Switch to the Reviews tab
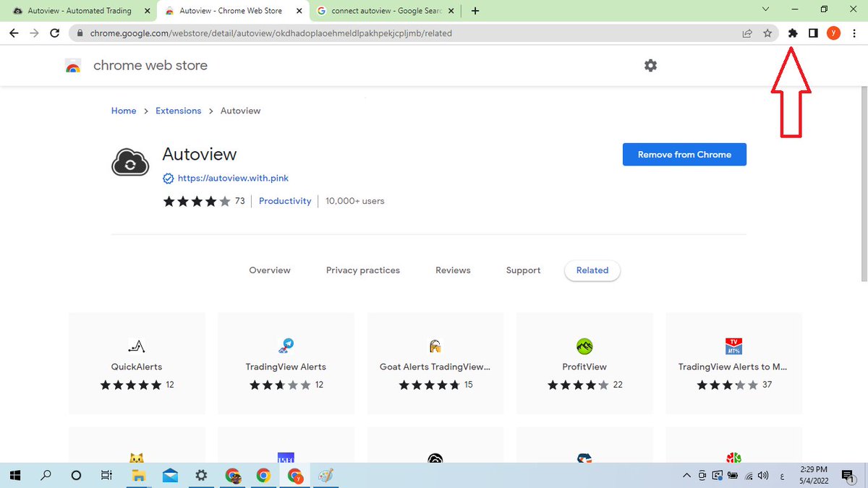Image resolution: width=868 pixels, height=488 pixels. click(x=453, y=270)
